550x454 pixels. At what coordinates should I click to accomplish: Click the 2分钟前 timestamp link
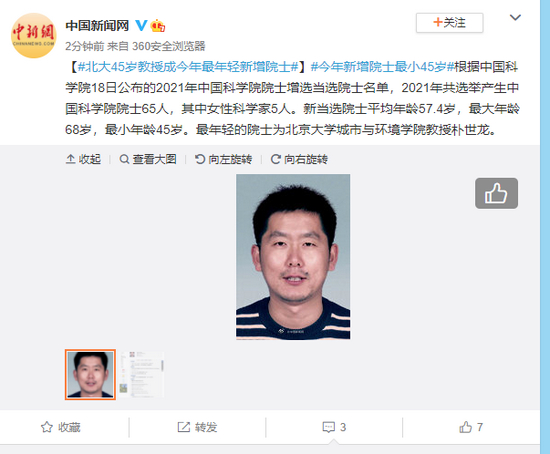85,46
